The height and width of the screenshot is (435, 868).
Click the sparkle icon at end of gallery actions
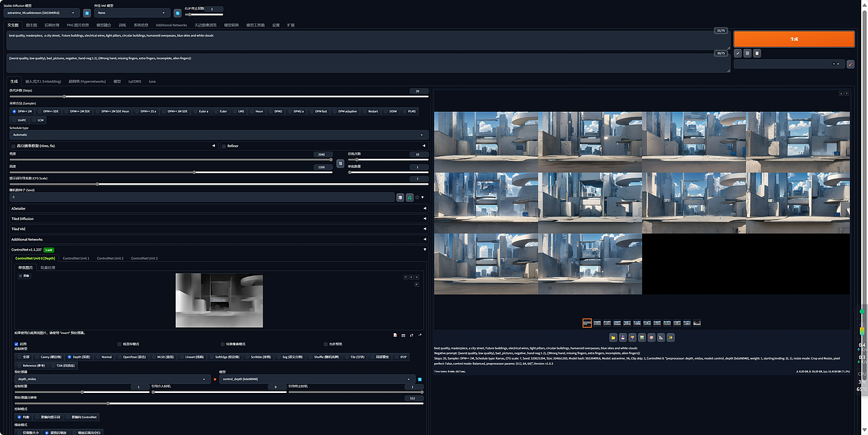tap(671, 337)
